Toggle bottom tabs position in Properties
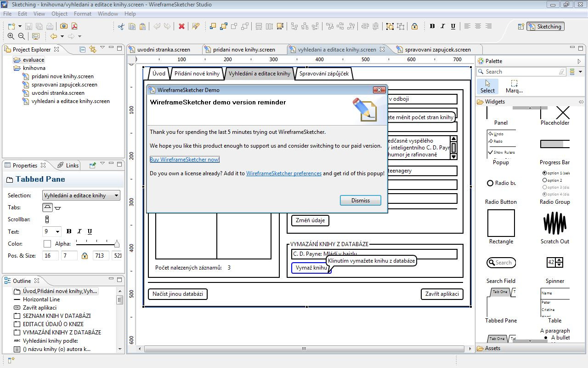 coord(58,208)
